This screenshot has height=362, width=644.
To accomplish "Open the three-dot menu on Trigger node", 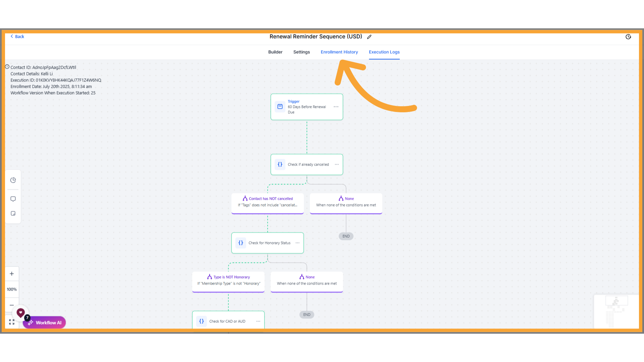I will 336,107.
